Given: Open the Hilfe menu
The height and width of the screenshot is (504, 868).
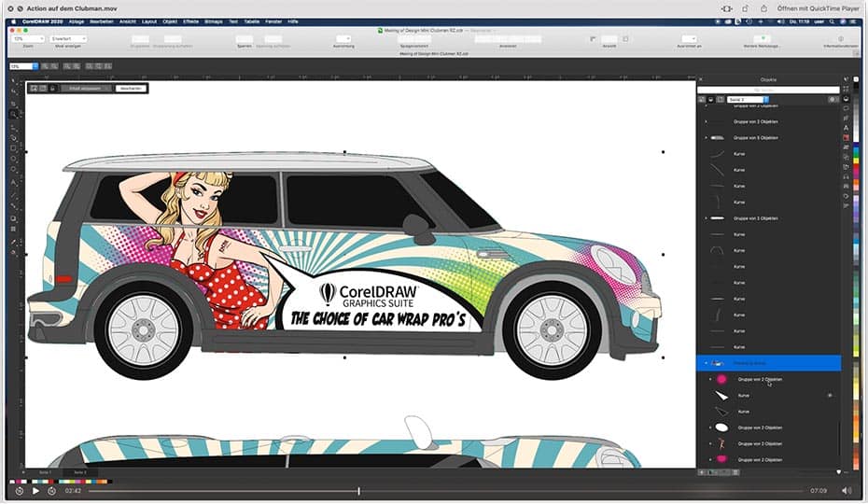Looking at the screenshot, I should pyautogui.click(x=293, y=21).
